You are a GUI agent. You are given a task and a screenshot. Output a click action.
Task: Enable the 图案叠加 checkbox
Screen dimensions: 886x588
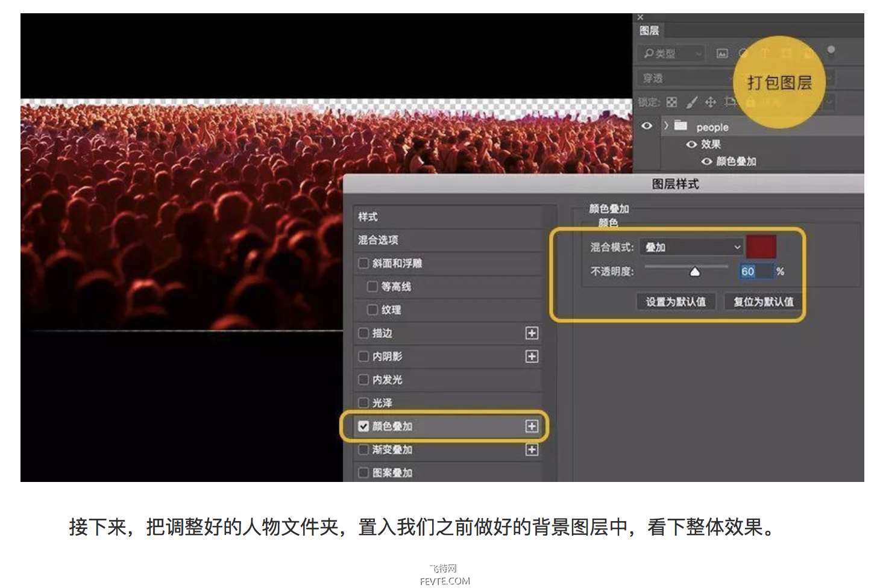(363, 473)
